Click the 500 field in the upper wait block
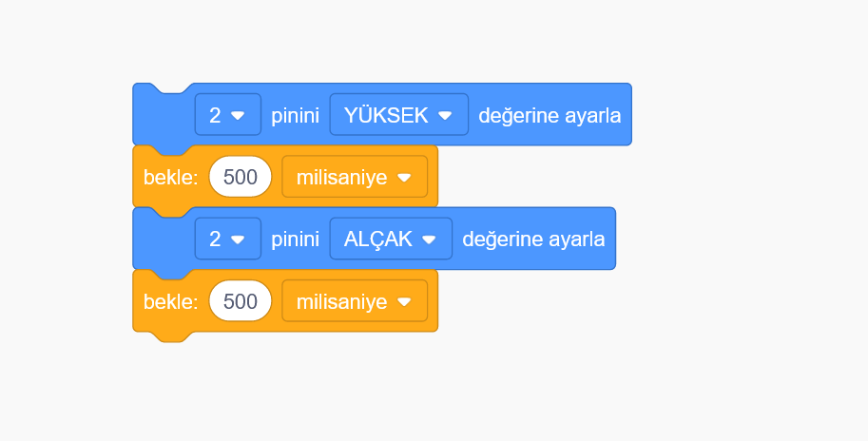 point(241,177)
